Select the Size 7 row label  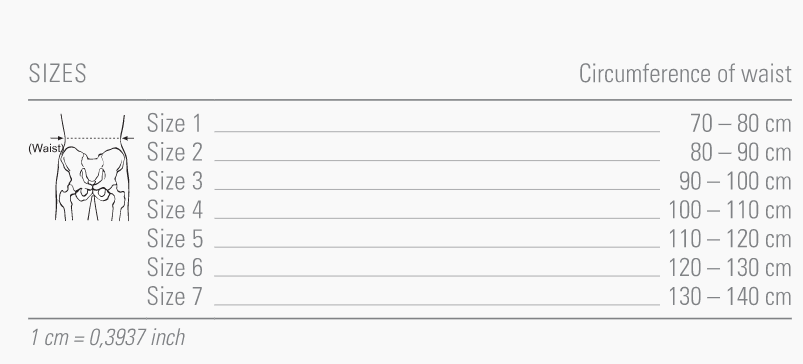click(175, 296)
